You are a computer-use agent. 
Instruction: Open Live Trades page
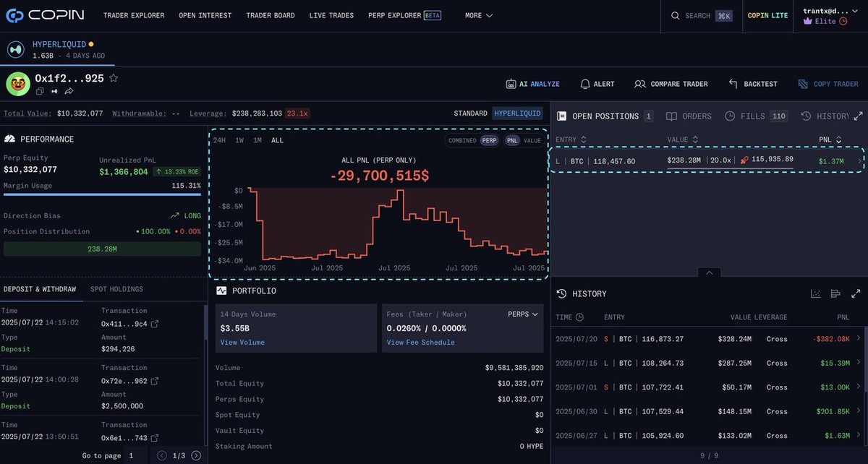pyautogui.click(x=331, y=15)
